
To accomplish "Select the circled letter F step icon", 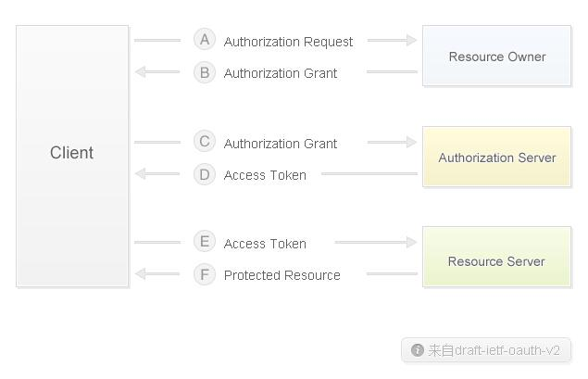I will click(x=205, y=274).
